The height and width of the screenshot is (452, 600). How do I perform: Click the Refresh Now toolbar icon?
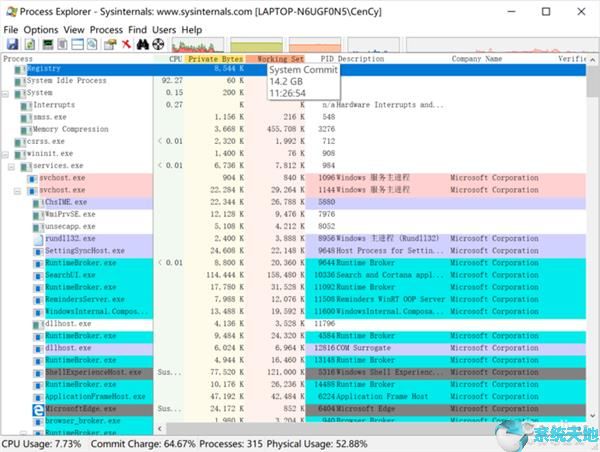click(30, 44)
